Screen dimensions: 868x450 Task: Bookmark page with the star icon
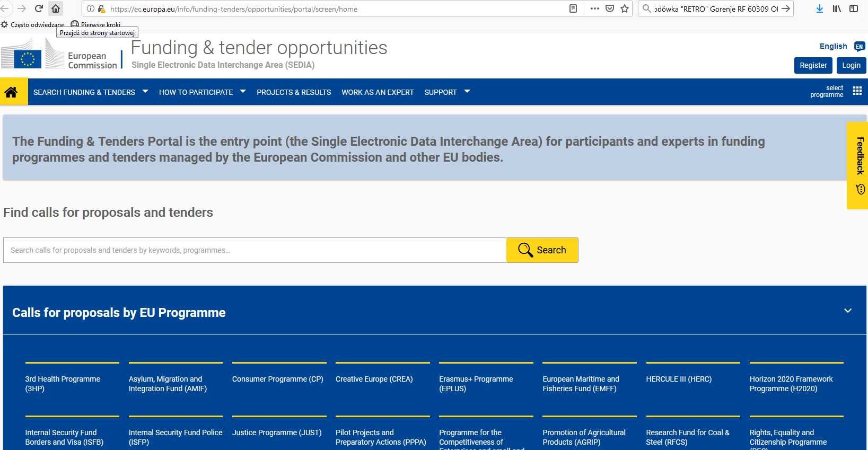click(625, 8)
